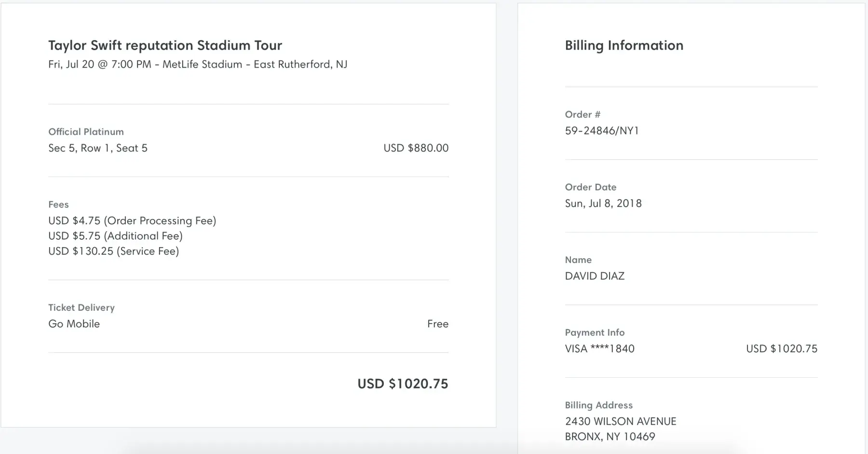
Task: Click the BRONX, NY 10469 address line
Action: tap(610, 437)
